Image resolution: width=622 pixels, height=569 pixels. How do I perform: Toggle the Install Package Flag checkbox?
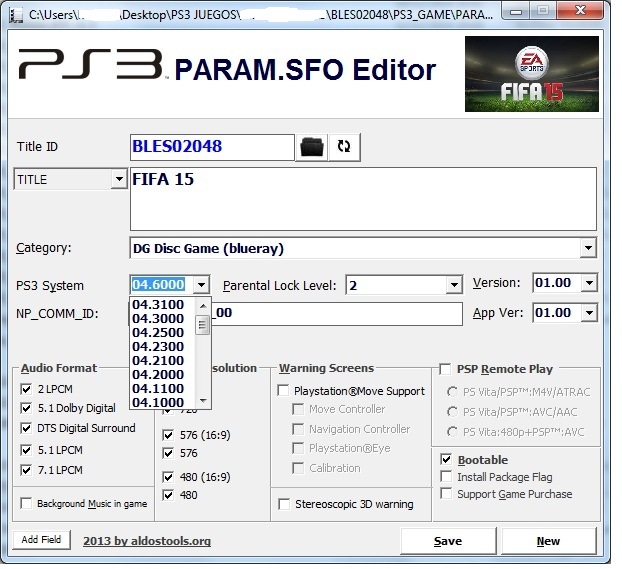(446, 477)
